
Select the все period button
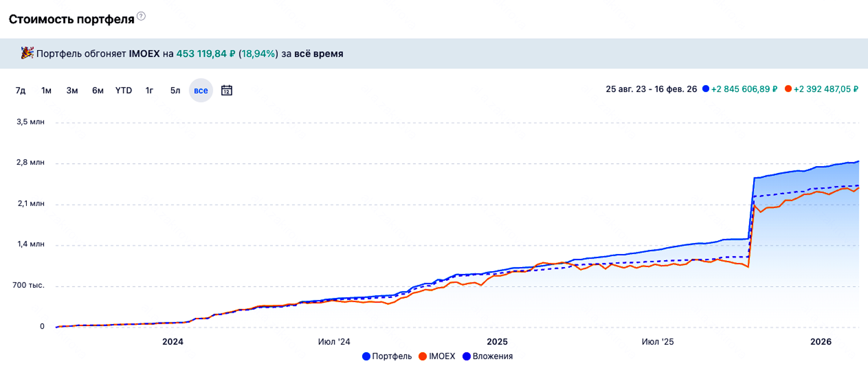click(x=200, y=90)
